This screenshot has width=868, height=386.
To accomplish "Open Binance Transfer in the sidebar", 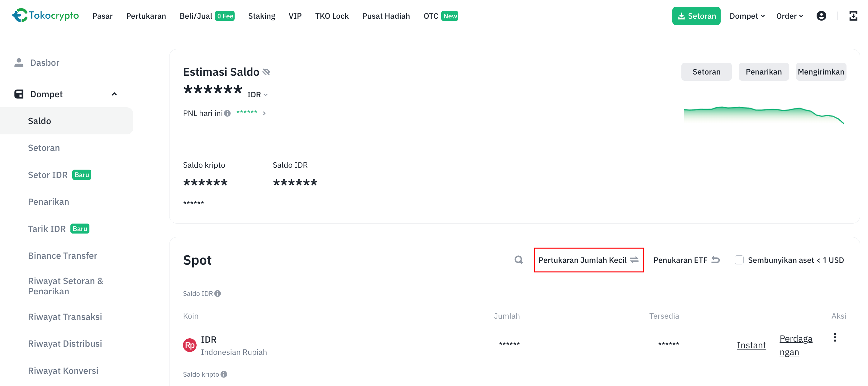I will [x=62, y=256].
